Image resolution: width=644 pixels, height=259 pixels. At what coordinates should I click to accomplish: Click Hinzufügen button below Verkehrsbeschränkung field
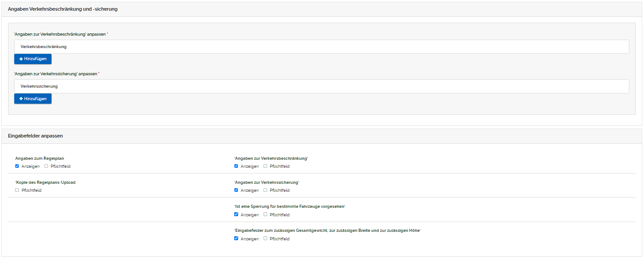[33, 59]
